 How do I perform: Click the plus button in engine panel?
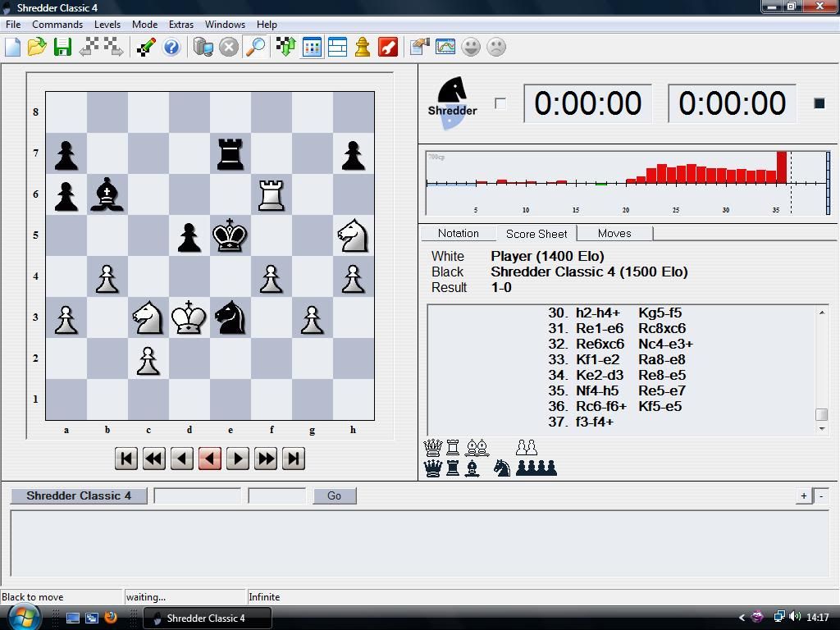pyautogui.click(x=804, y=496)
